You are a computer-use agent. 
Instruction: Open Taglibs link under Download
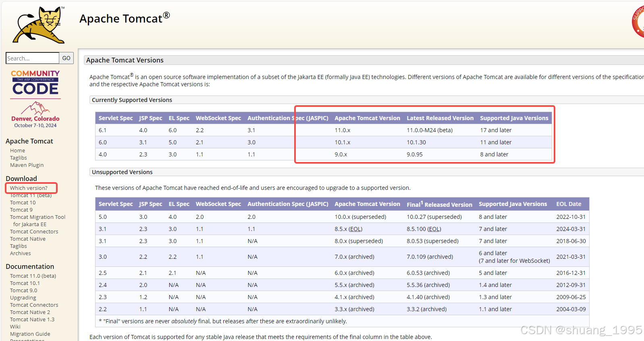[19, 246]
